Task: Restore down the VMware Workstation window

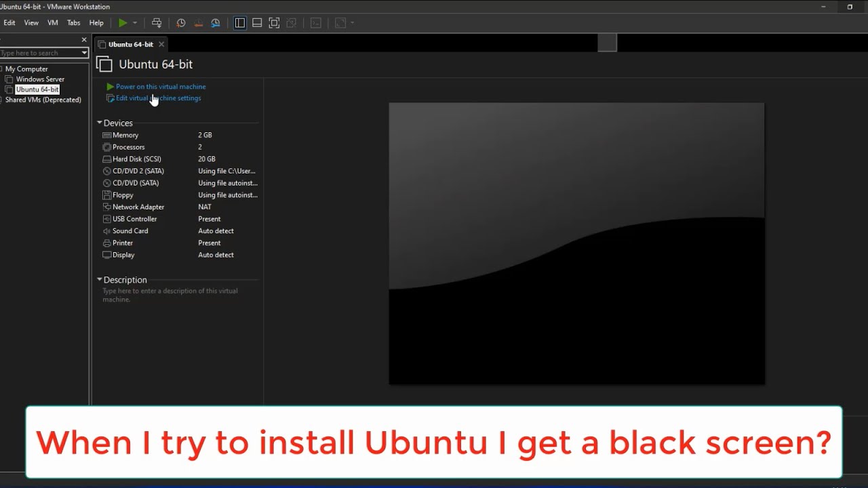Action: click(x=850, y=7)
